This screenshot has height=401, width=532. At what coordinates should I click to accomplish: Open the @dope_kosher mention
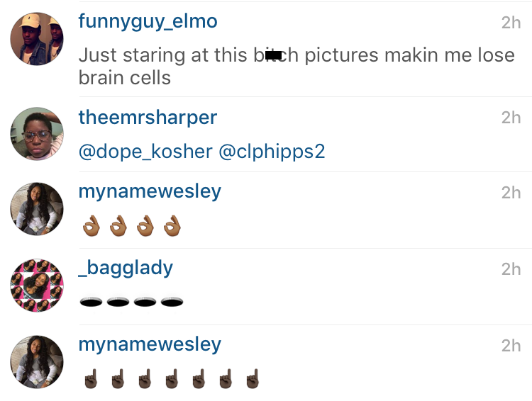pyautogui.click(x=145, y=152)
